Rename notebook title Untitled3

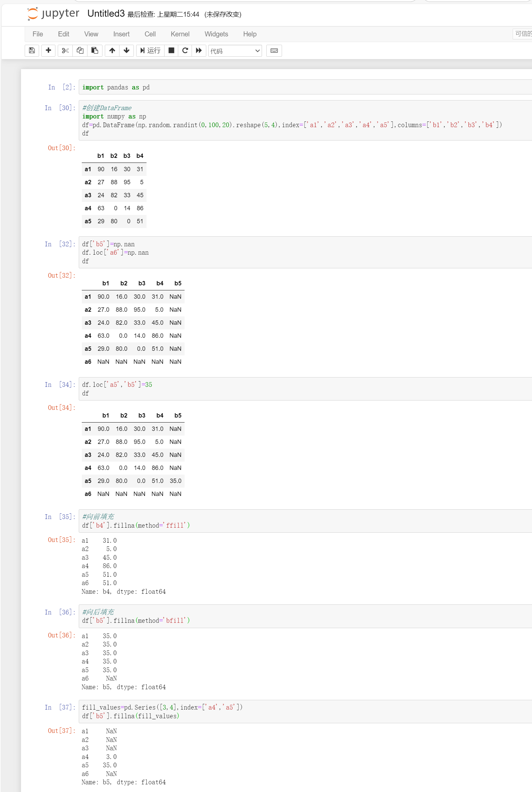click(106, 14)
